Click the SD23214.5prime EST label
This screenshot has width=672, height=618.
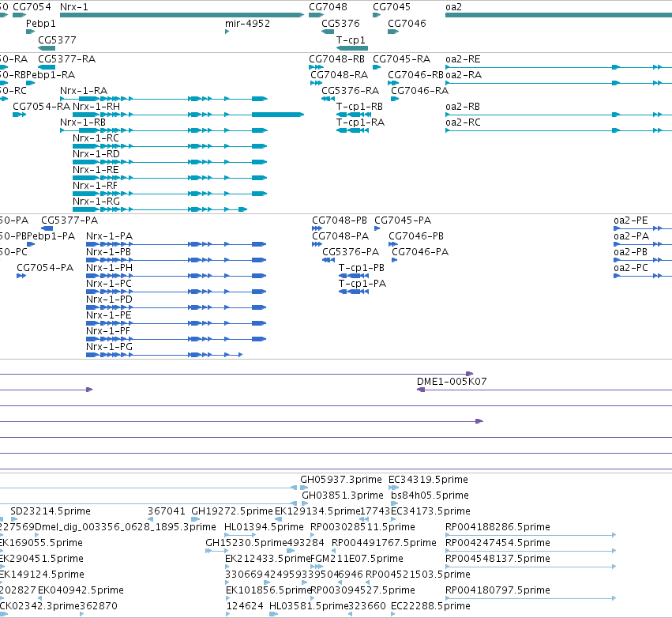point(51,511)
